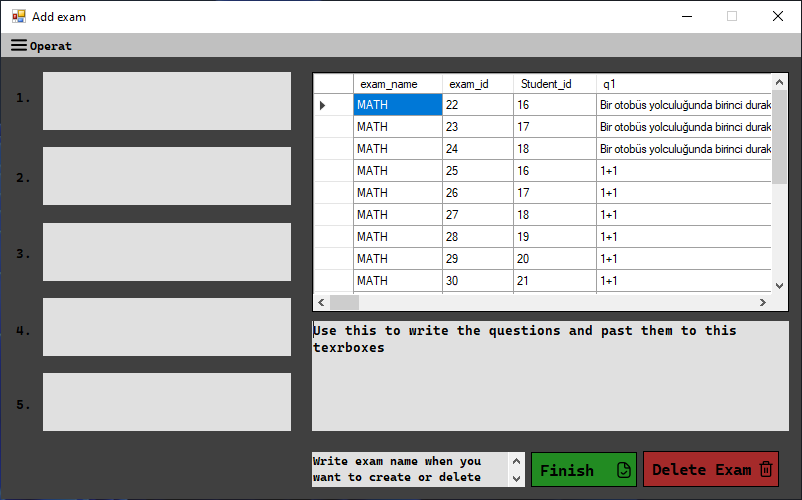The width and height of the screenshot is (802, 500).
Task: Select Student_id cell 19
Action: click(x=555, y=237)
